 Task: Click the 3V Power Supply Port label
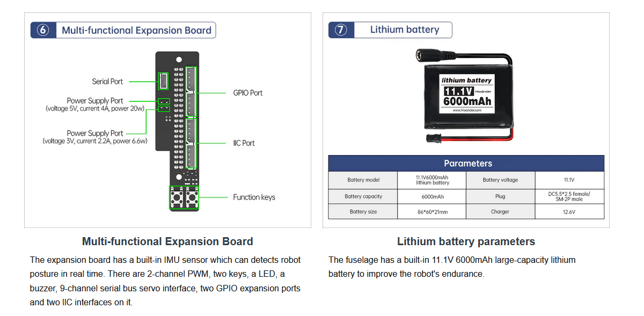click(x=95, y=137)
